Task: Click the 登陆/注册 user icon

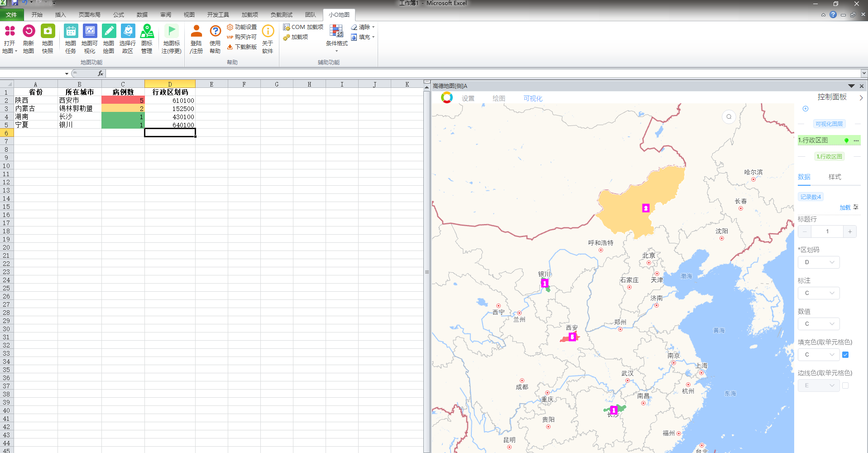Action: pyautogui.click(x=196, y=32)
